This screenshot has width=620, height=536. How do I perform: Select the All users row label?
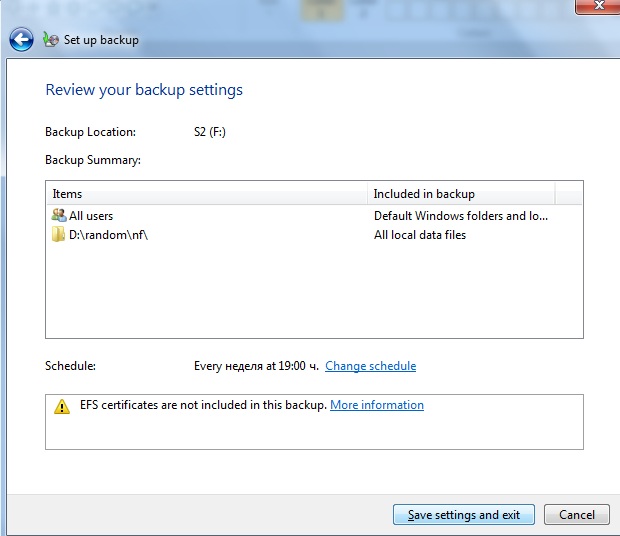pos(91,216)
